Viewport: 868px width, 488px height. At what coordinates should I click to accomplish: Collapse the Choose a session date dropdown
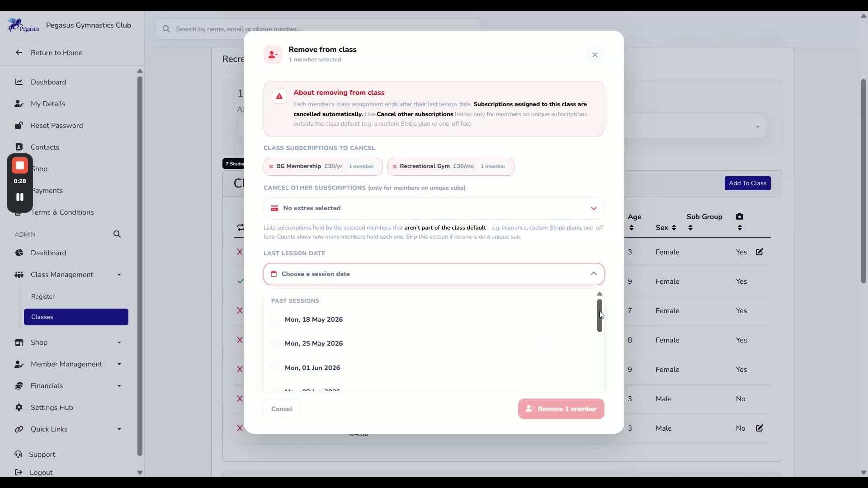click(434, 274)
